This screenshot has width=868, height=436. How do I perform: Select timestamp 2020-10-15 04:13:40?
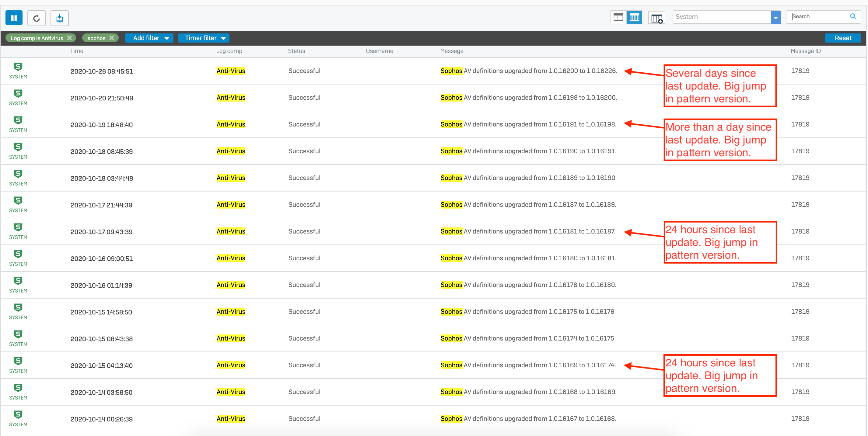click(x=101, y=366)
